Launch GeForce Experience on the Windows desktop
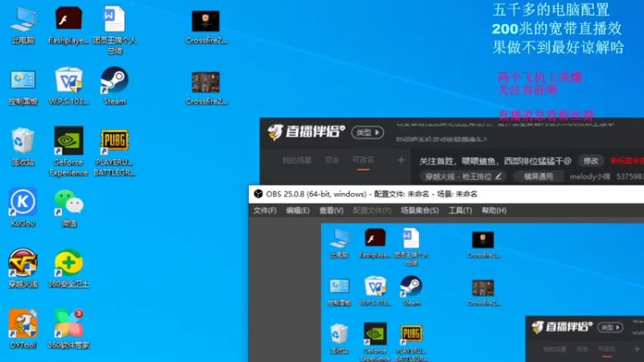 point(68,151)
